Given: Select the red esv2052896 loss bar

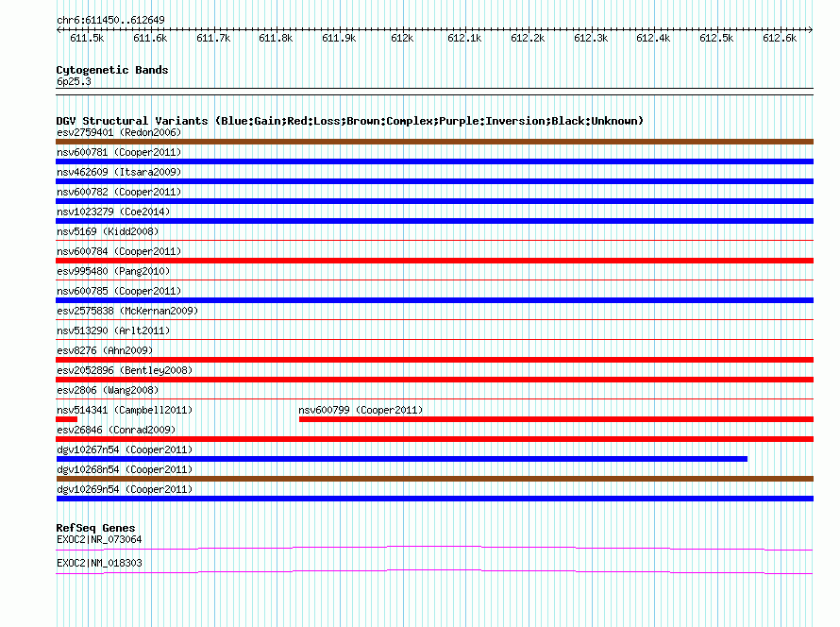Looking at the screenshot, I should (434, 380).
